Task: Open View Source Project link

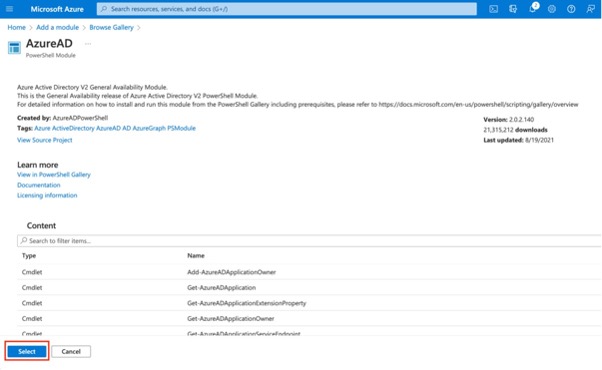Action: tap(45, 140)
